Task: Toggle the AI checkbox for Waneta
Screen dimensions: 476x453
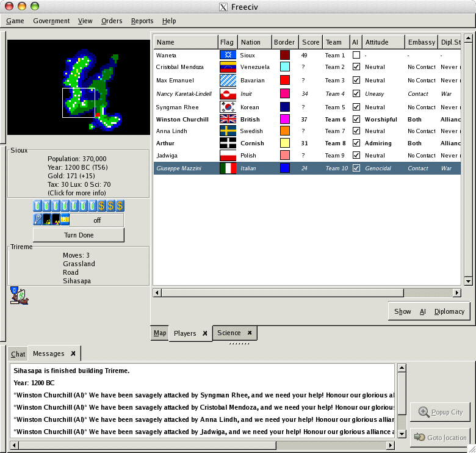Action: click(356, 55)
